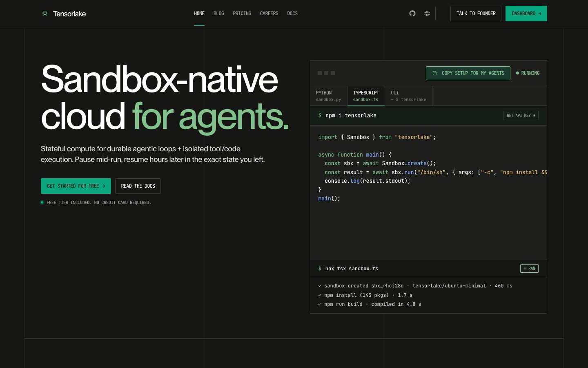
Task: Open the GitHub repository icon
Action: click(x=412, y=13)
